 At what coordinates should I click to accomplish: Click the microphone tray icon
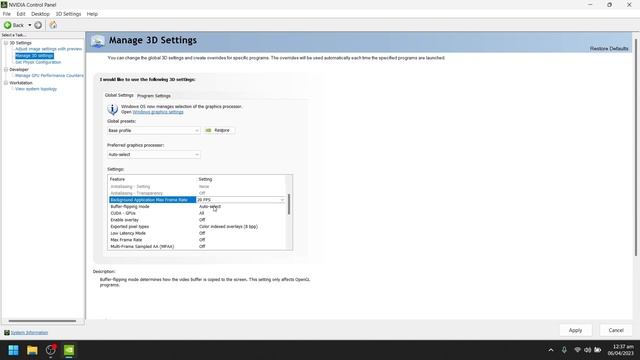tap(564, 350)
